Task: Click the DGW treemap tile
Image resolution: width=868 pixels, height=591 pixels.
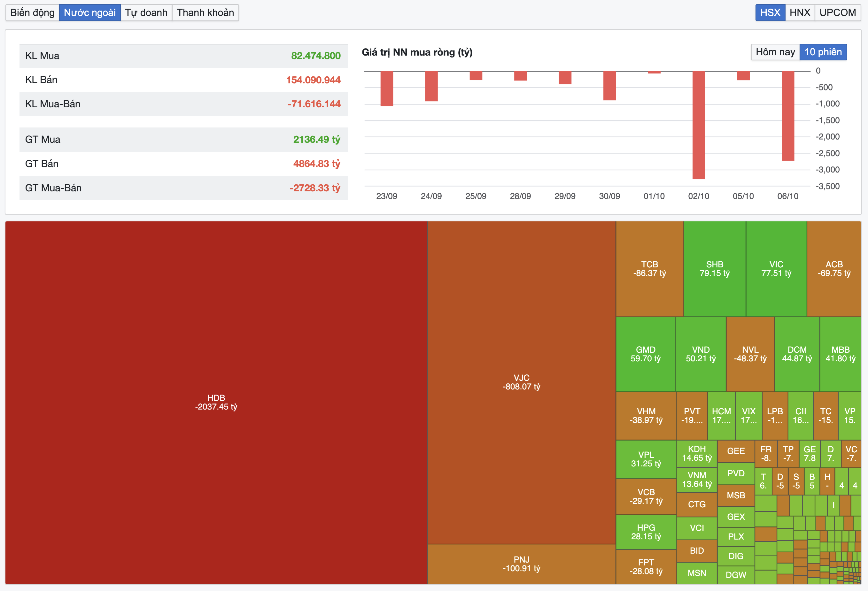Action: coord(736,575)
